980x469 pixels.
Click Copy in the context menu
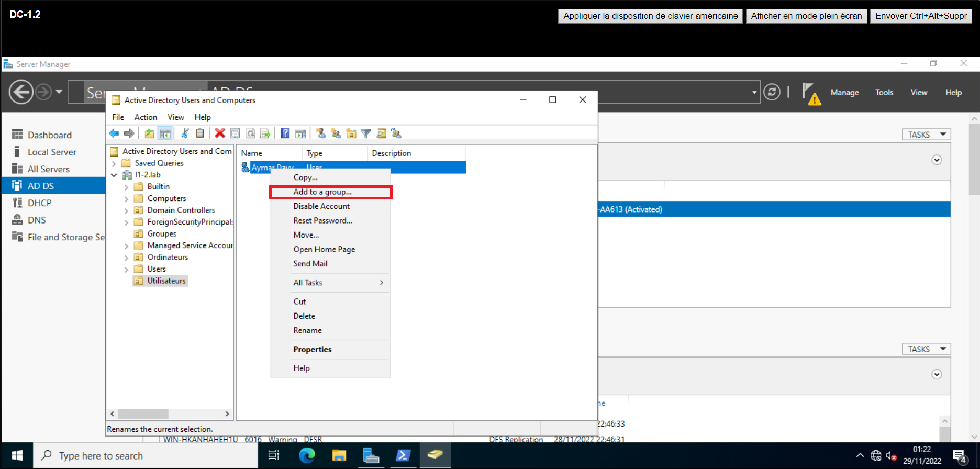click(331, 177)
